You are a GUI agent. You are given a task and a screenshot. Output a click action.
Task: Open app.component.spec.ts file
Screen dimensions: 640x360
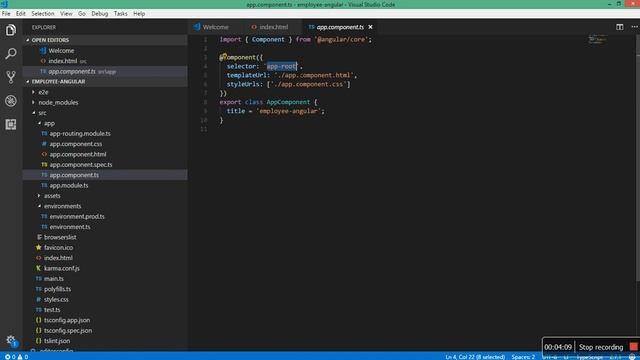[x=105, y=165]
